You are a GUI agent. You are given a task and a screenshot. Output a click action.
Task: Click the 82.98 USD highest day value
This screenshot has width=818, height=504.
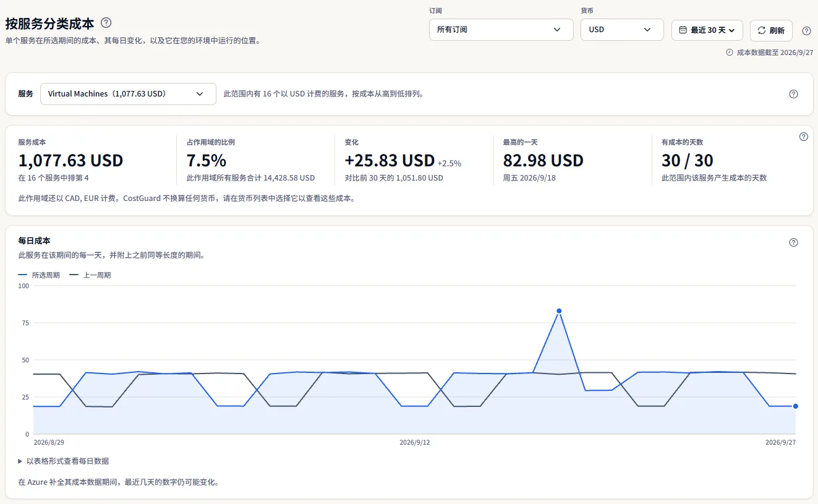click(543, 161)
